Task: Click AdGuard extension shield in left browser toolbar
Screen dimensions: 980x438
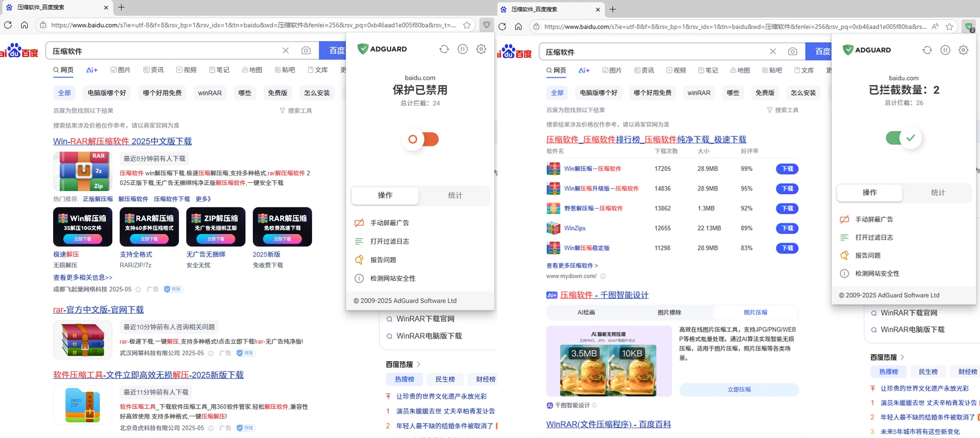Action: click(486, 25)
